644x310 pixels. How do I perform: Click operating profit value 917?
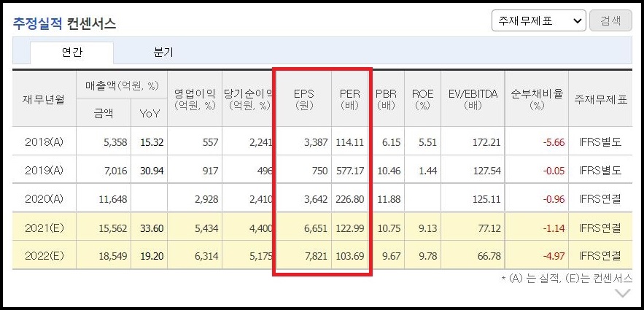[210, 171]
